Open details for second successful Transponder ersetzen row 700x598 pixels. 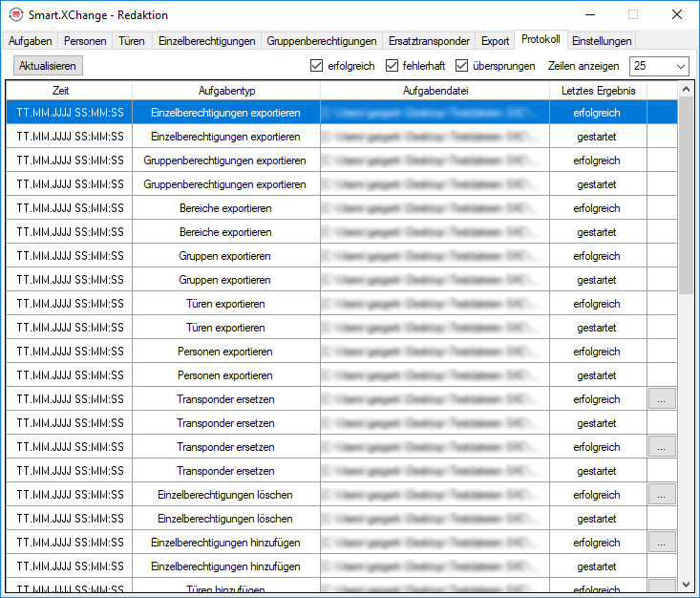pyautogui.click(x=662, y=447)
